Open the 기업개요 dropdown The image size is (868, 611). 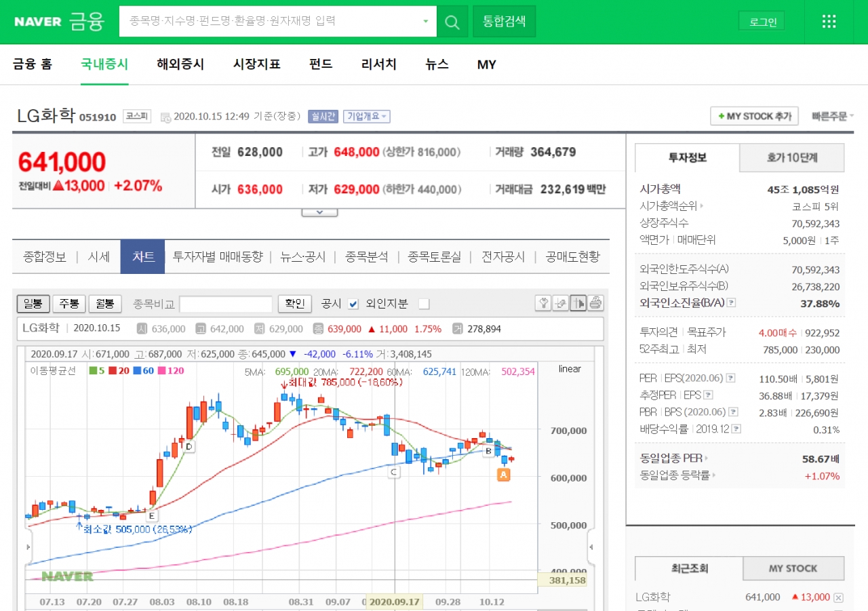[368, 116]
